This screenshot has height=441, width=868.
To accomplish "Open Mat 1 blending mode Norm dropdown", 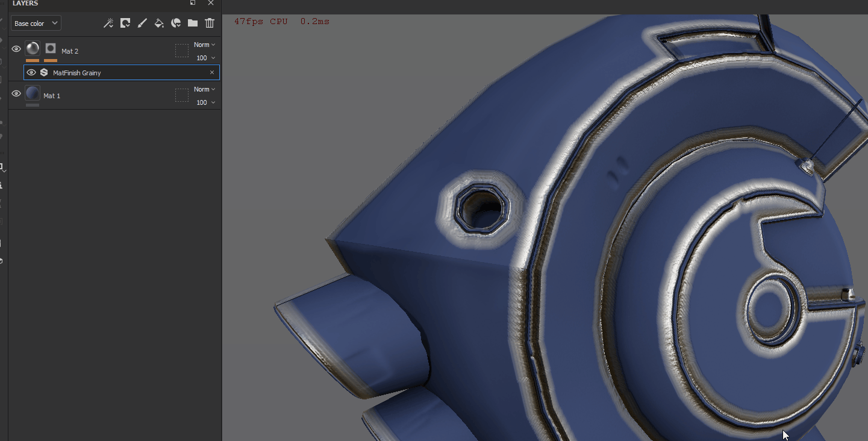I will tap(204, 89).
